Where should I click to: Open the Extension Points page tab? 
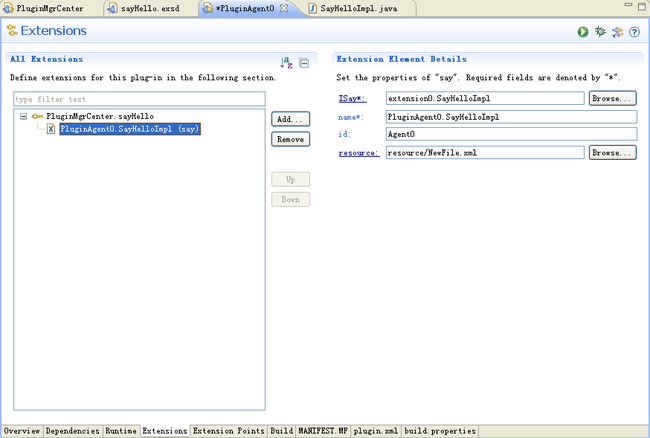click(228, 431)
